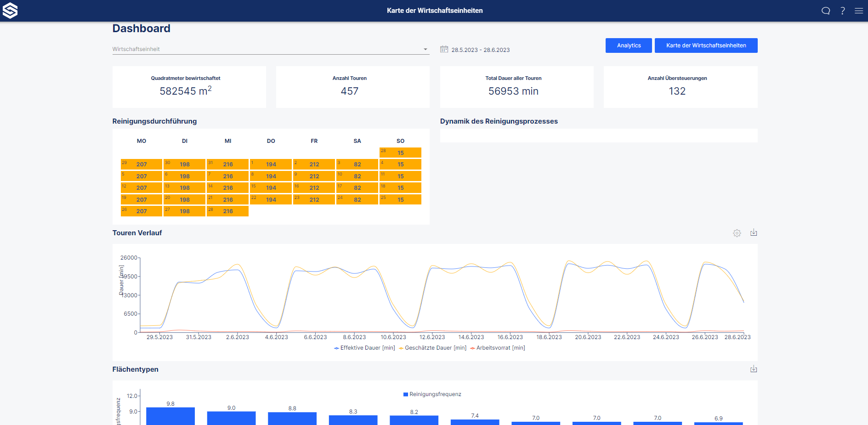Open the date range 28.5.2023 - 28.6.2023 picker
The height and width of the screenshot is (425, 868).
tap(480, 50)
